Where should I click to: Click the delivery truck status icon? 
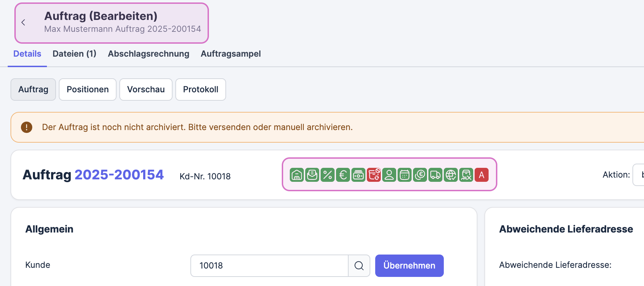435,175
